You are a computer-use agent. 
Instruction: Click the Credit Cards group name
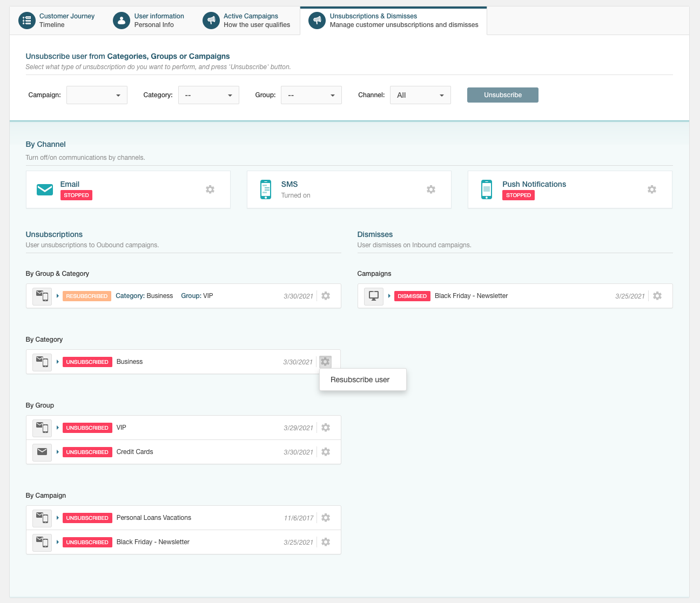[x=135, y=452]
